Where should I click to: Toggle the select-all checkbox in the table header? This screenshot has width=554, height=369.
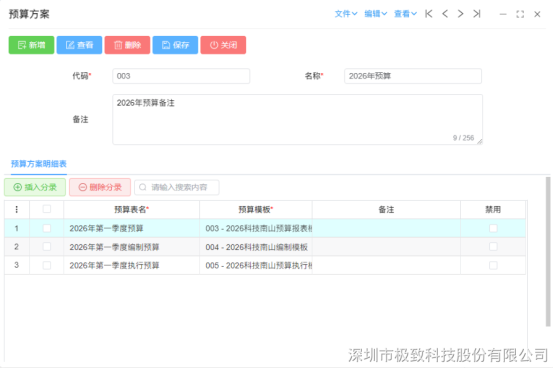pyautogui.click(x=47, y=209)
